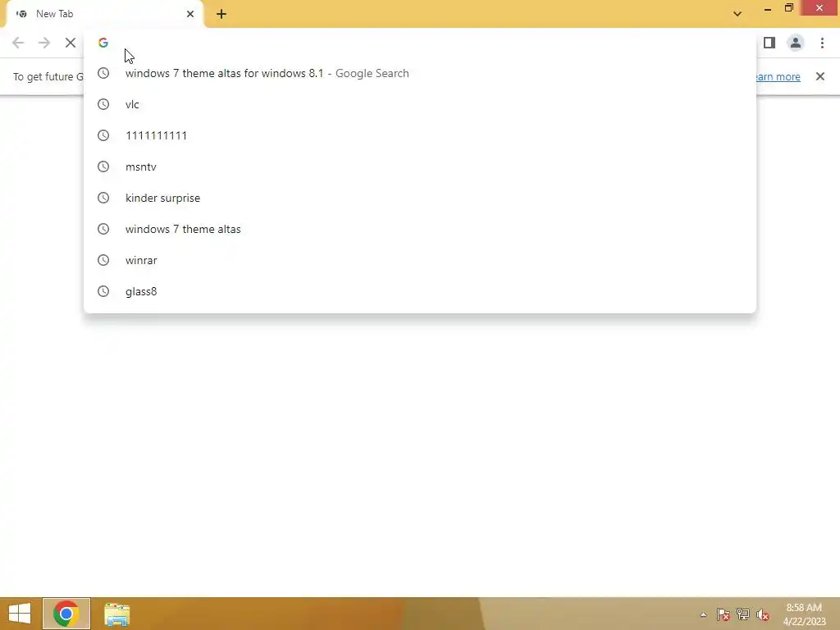Open Action Center flag icon
Image resolution: width=840 pixels, height=630 pixels.
[x=724, y=614]
